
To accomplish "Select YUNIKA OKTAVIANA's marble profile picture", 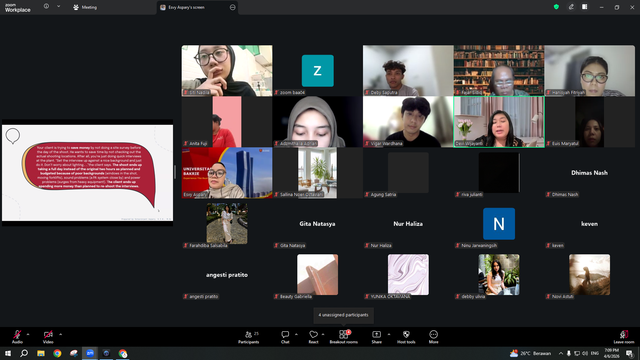I will point(408,275).
